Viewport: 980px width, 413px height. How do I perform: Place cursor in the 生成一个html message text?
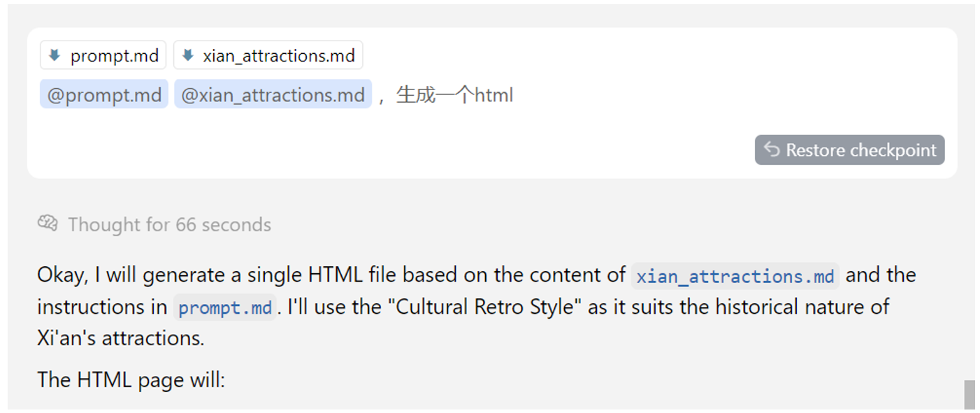454,95
